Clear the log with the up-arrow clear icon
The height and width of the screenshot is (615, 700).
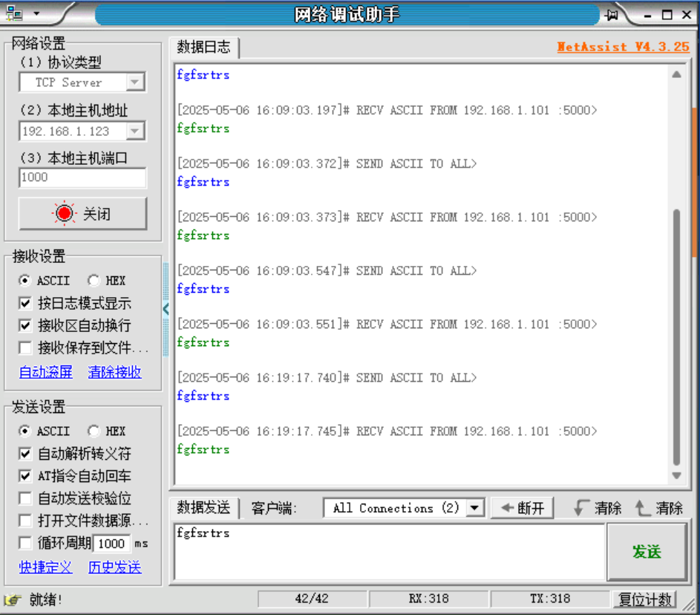(x=642, y=508)
